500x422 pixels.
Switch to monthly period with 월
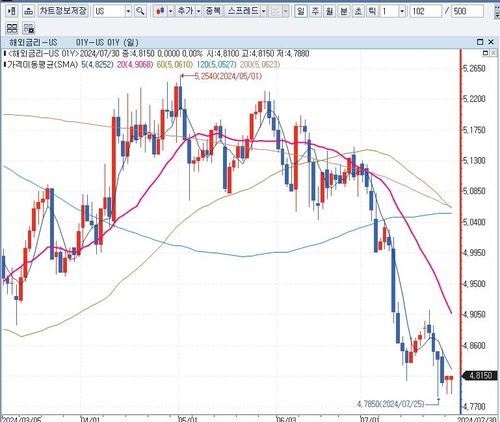click(329, 11)
